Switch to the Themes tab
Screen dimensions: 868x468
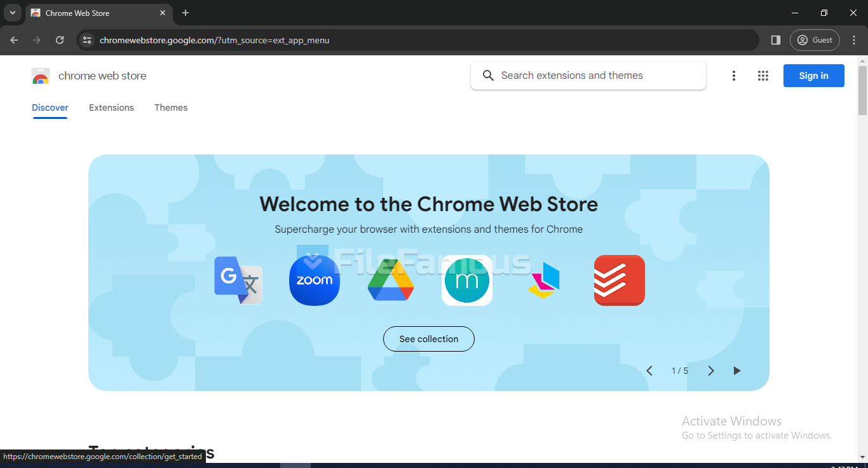tap(171, 107)
